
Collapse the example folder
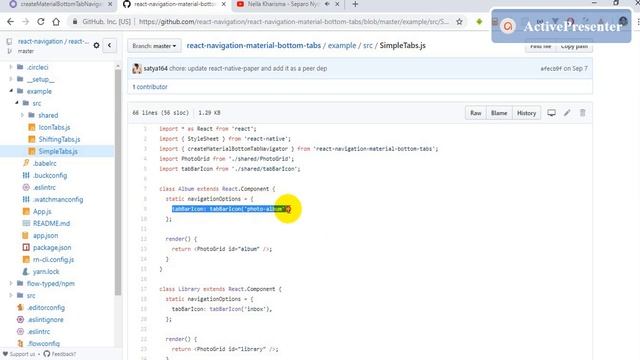[11, 91]
